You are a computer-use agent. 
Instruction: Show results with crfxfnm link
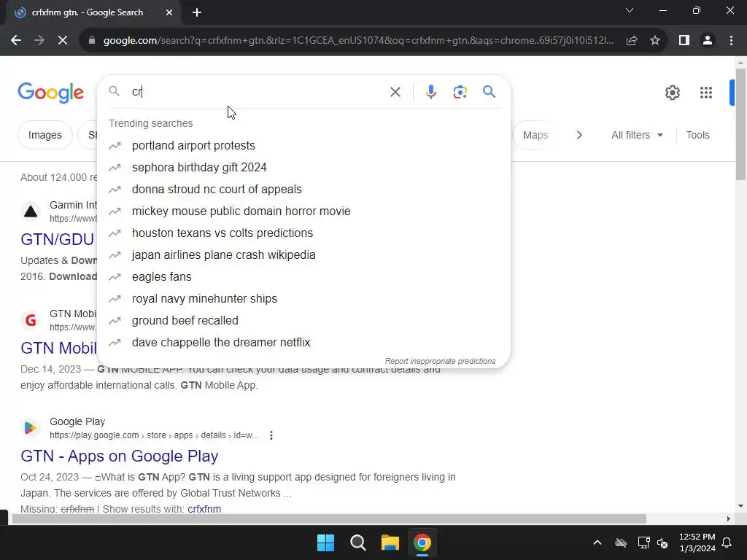(204, 509)
